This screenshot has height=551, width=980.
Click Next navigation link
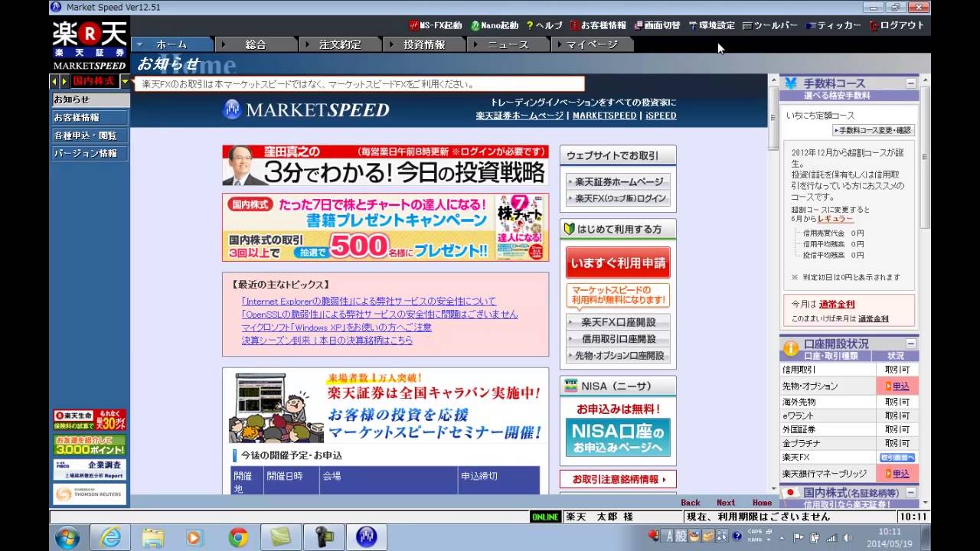726,503
